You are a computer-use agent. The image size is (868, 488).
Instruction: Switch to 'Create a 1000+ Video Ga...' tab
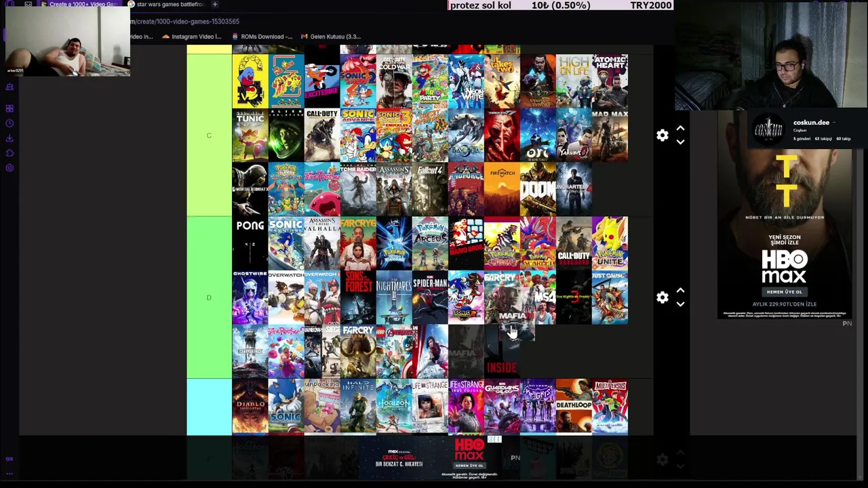click(81, 4)
